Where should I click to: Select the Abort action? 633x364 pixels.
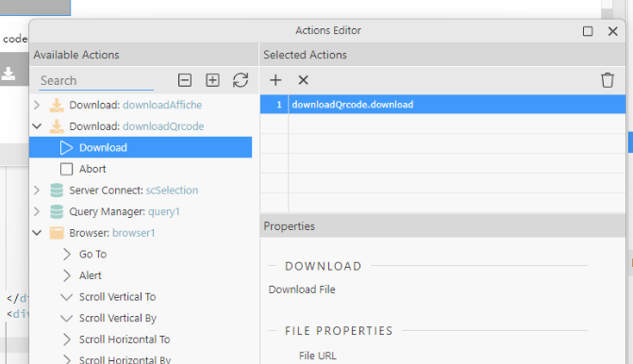pyautogui.click(x=92, y=169)
